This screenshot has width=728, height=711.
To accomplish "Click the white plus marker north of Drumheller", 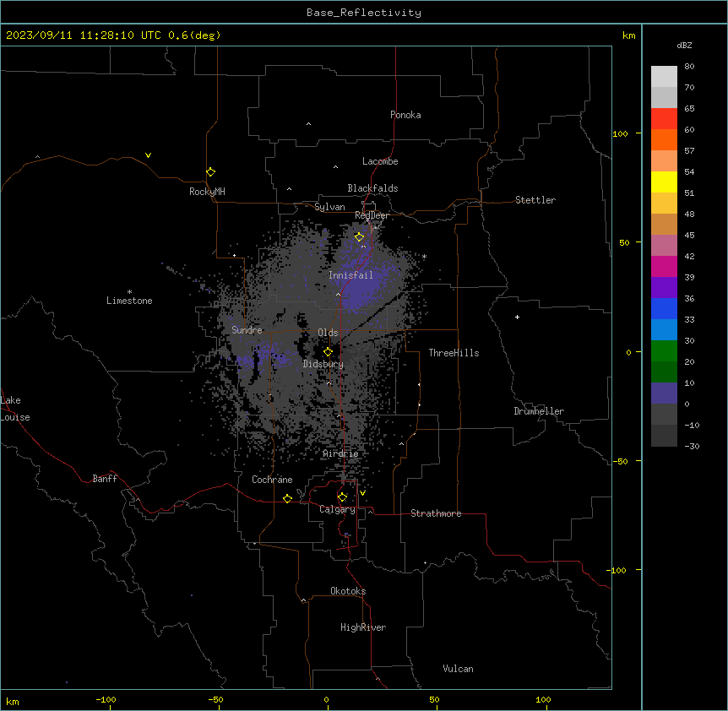I will tap(517, 317).
